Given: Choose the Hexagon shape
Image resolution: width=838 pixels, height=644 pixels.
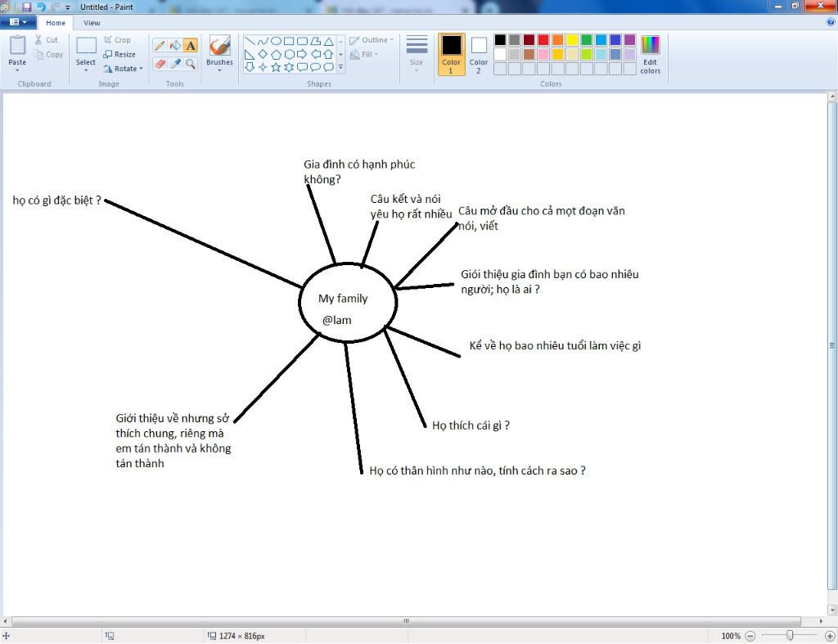Looking at the screenshot, I should click(289, 54).
